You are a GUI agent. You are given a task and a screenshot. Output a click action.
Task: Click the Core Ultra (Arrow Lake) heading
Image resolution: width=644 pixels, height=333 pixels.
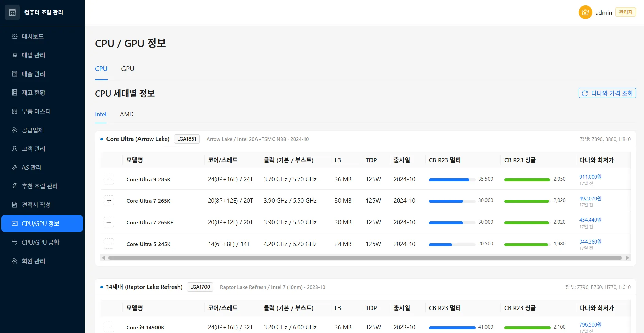coord(138,139)
